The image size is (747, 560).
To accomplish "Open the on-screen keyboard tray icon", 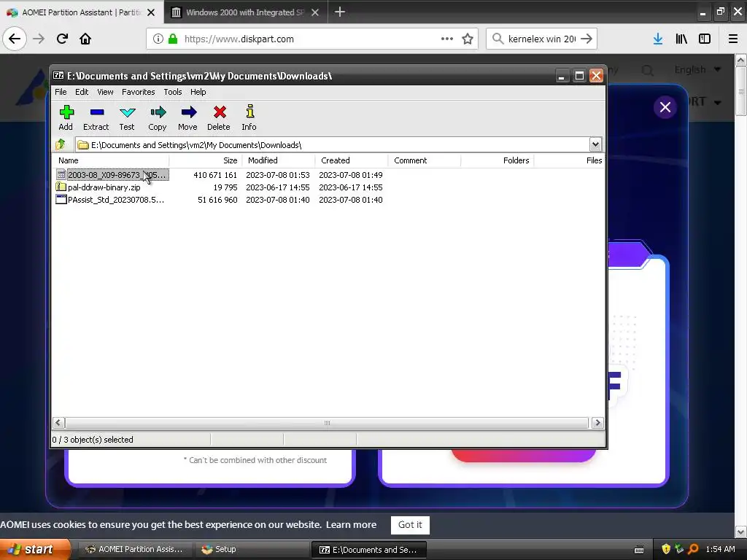I will point(639,550).
